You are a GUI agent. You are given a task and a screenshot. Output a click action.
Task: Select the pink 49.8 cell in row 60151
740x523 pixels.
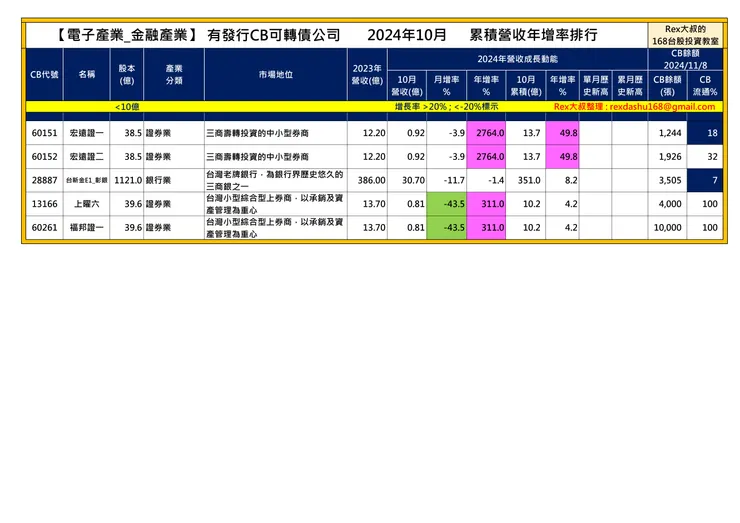click(562, 133)
